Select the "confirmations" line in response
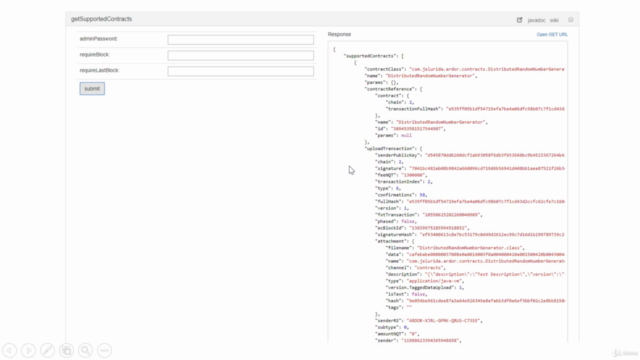The width and height of the screenshot is (640, 360). coord(401,195)
